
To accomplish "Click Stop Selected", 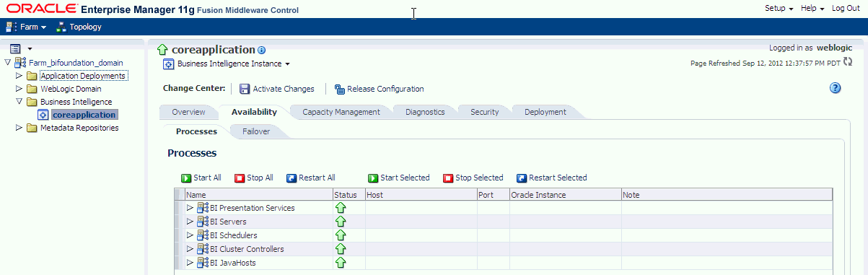I will (x=473, y=178).
